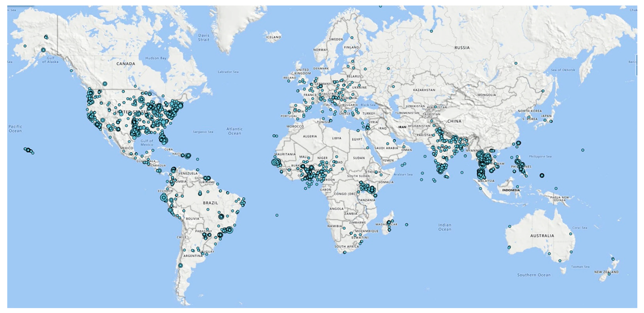This screenshot has width=644, height=313.
Task: Click the KAZAKHSTAN label
Action: pos(424,90)
